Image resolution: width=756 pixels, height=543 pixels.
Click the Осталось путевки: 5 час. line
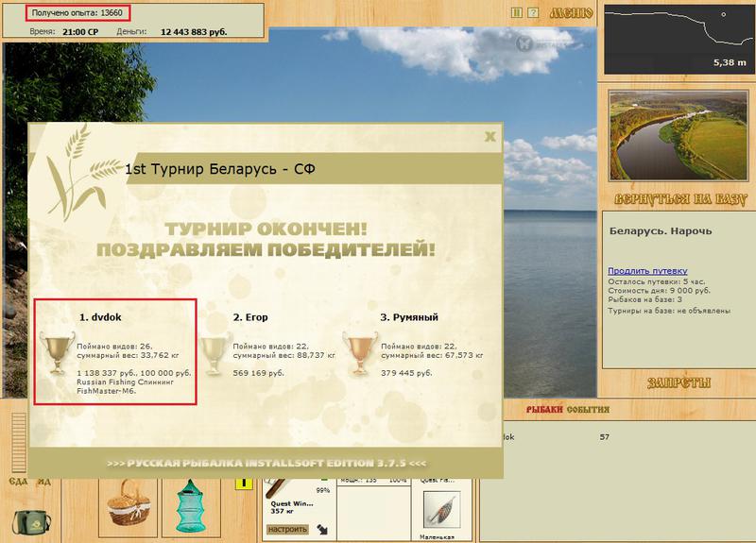tap(656, 281)
